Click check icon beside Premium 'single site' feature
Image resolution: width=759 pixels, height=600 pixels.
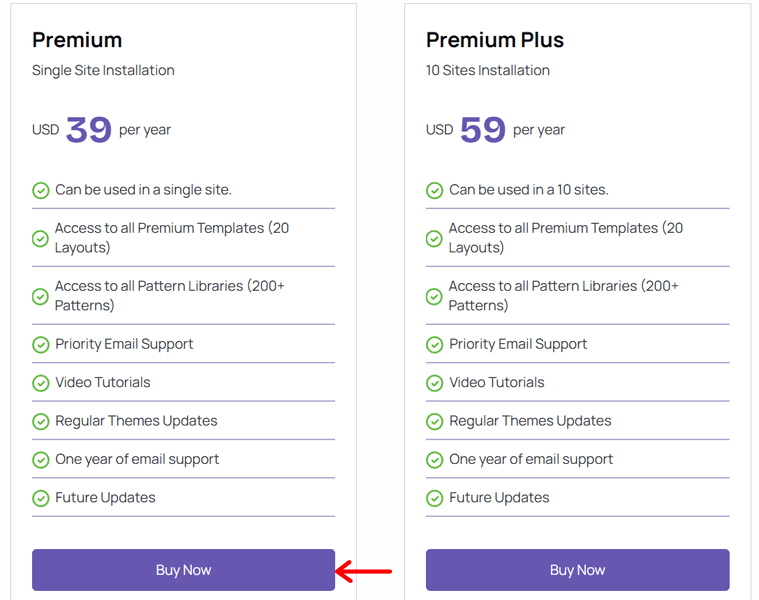(41, 190)
